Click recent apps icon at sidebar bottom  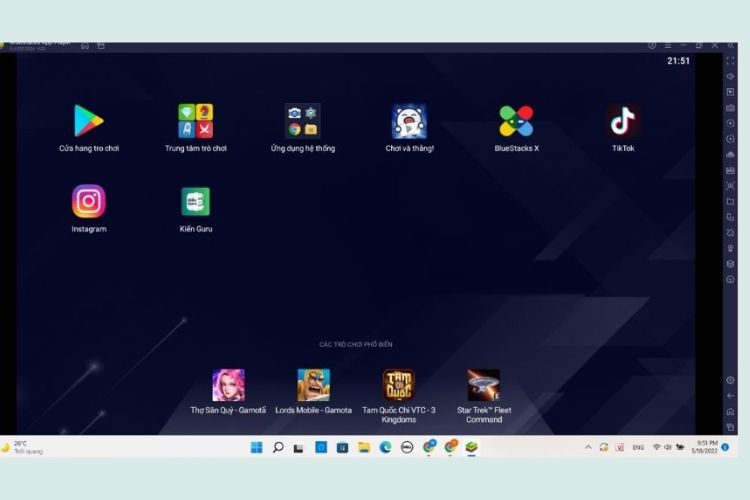click(x=730, y=427)
